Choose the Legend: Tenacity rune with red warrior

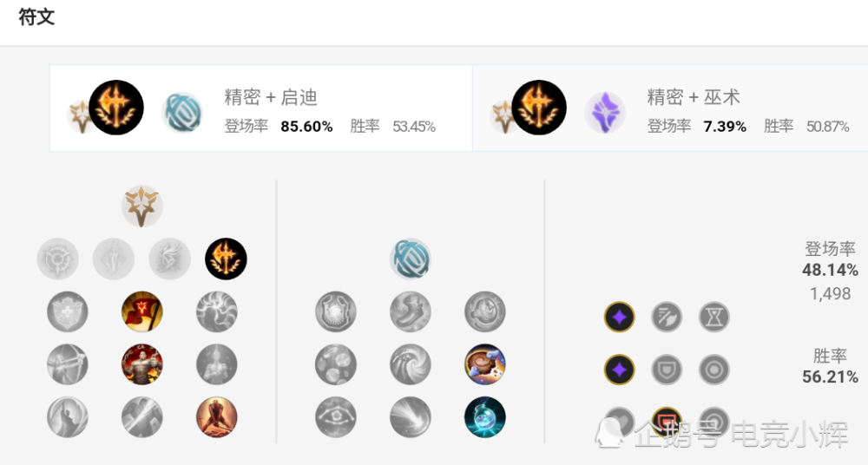tap(141, 364)
